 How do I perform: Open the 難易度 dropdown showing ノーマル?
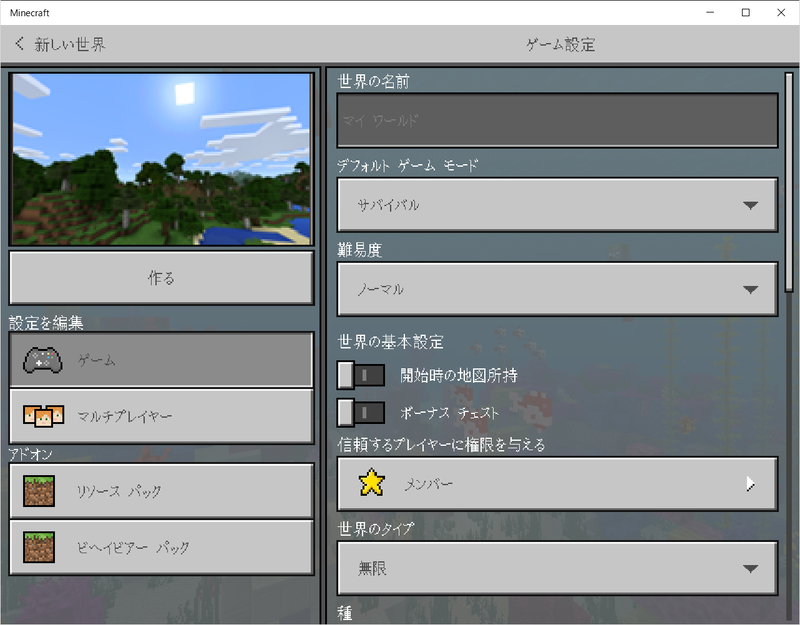coord(557,289)
